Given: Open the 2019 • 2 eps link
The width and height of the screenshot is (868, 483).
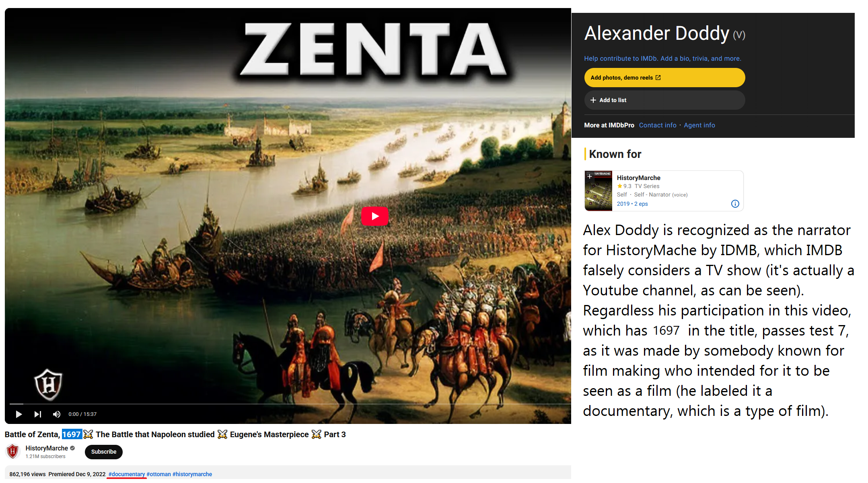Looking at the screenshot, I should (x=632, y=204).
